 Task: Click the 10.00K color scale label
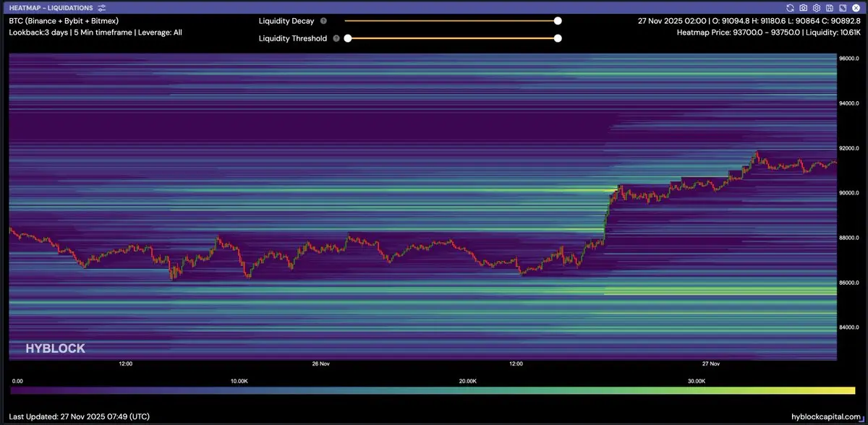click(x=239, y=381)
